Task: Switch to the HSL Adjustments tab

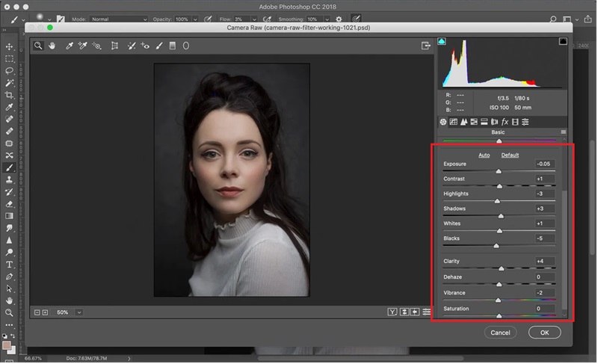Action: pos(474,122)
